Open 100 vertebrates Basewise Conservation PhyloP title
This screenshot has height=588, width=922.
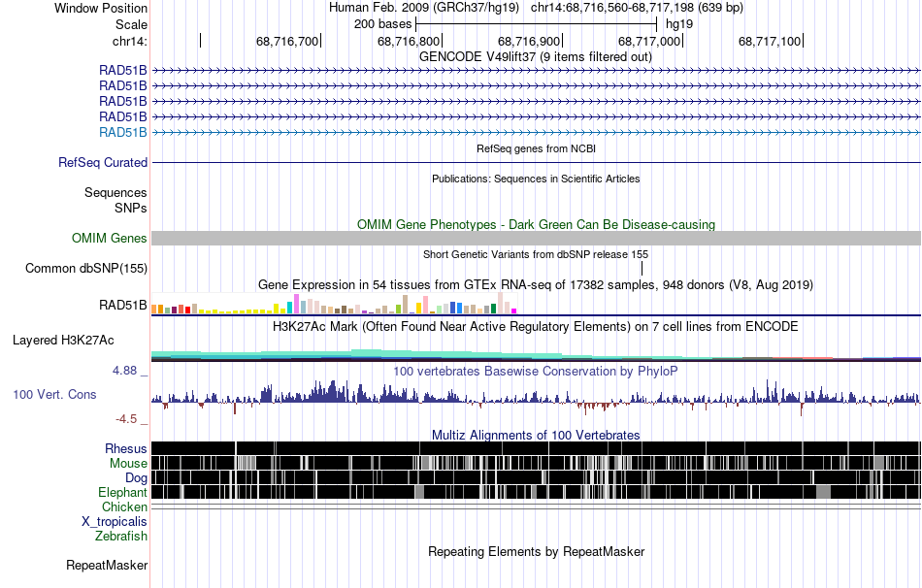tap(536, 371)
